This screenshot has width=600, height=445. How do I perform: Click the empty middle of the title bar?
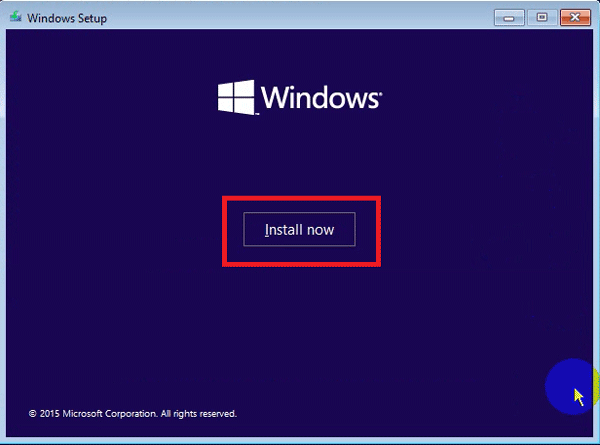[x=300, y=18]
